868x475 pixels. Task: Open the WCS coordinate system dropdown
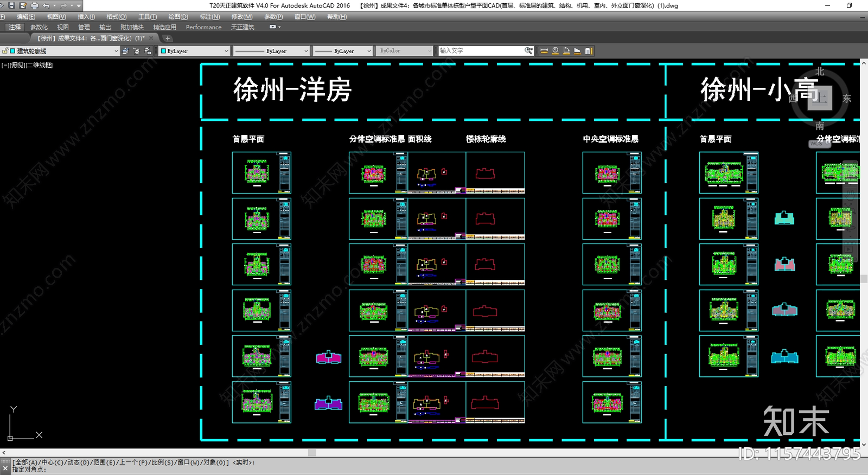click(x=819, y=144)
